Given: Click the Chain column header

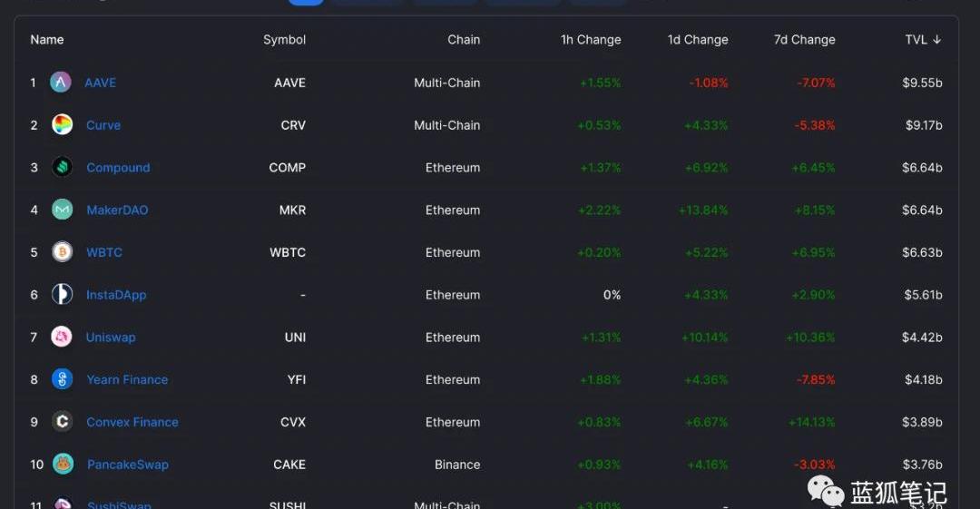Looking at the screenshot, I should point(464,40).
